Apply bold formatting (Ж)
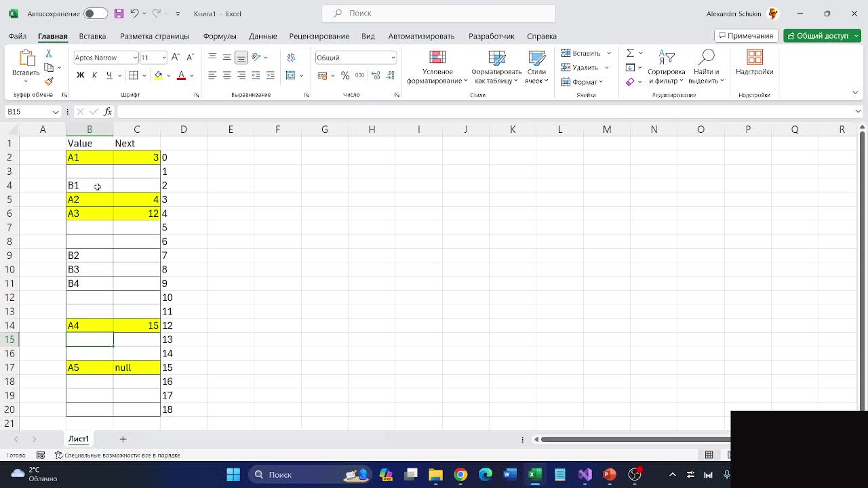The image size is (868, 488). [x=80, y=75]
